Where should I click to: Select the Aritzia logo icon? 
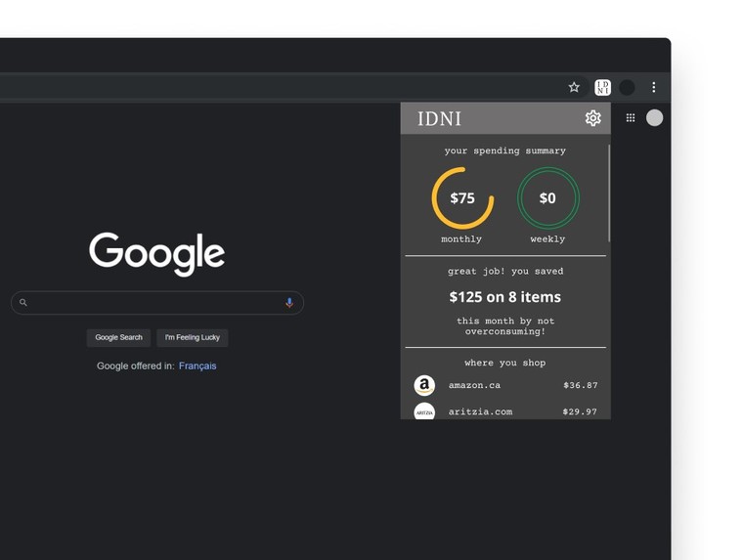(424, 411)
